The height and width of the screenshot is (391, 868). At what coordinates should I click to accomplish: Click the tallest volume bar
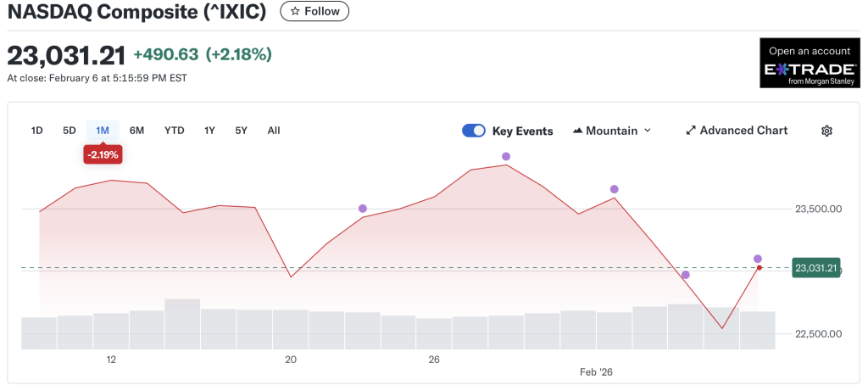(x=182, y=323)
